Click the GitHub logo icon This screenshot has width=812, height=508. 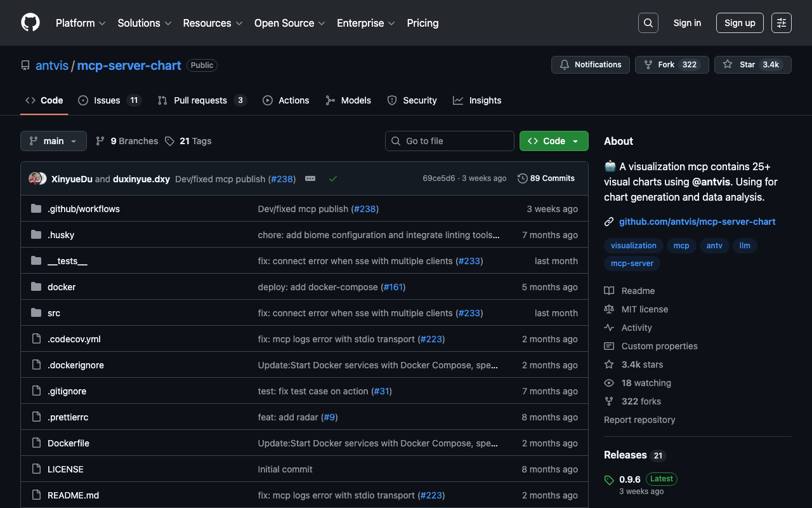click(x=30, y=23)
